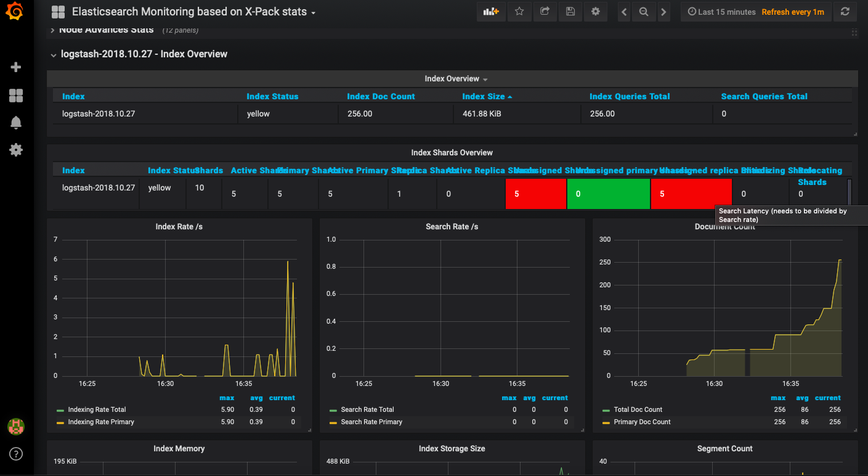Open the Index Overview panel title menu

click(x=456, y=79)
